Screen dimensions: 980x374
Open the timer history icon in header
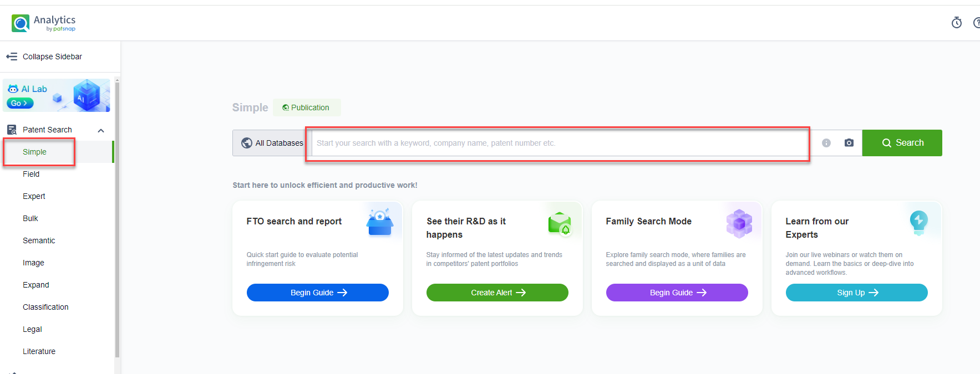[956, 23]
